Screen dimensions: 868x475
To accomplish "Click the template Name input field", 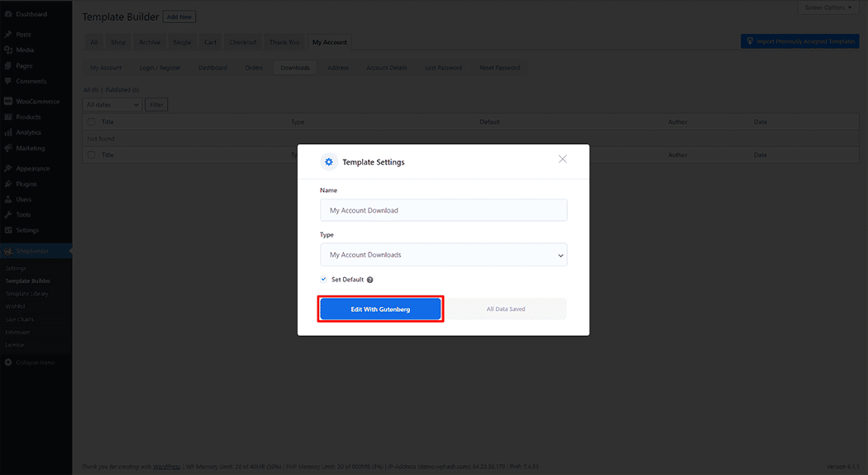I will (x=443, y=210).
